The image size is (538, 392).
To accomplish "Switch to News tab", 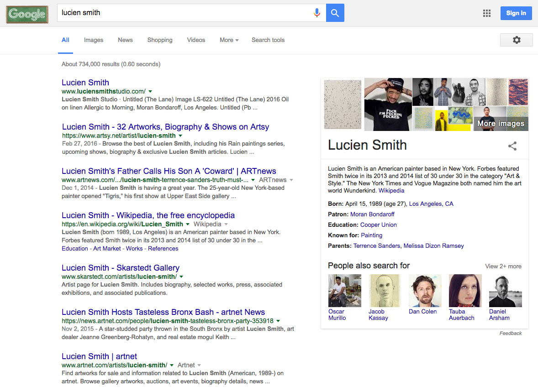I will [125, 40].
